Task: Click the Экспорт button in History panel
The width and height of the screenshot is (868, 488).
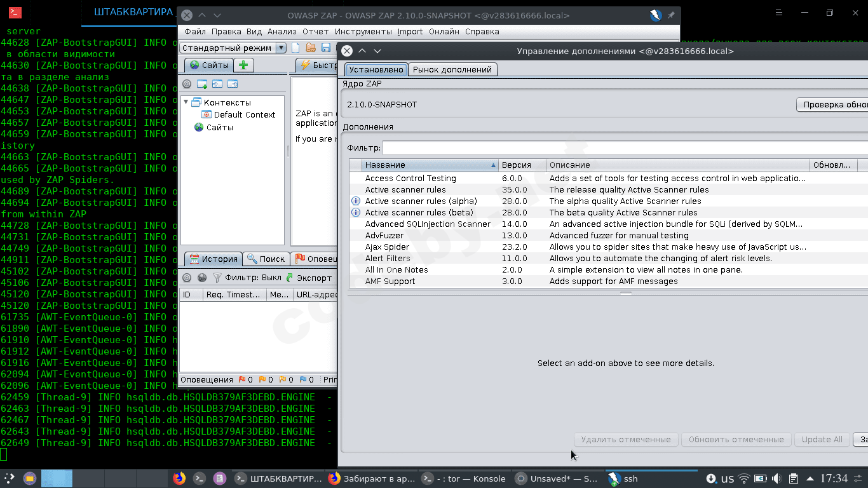Action: click(x=309, y=278)
